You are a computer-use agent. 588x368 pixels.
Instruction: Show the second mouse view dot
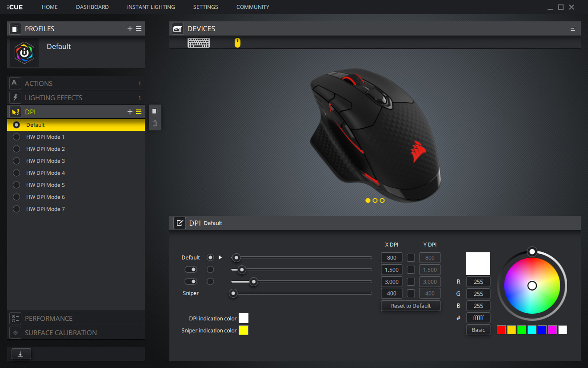click(x=375, y=200)
